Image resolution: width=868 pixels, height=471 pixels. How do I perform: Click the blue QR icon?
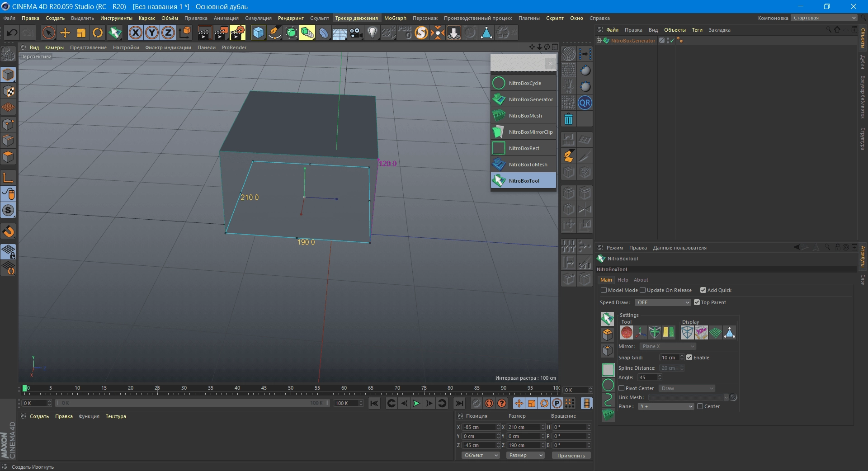[x=585, y=103]
